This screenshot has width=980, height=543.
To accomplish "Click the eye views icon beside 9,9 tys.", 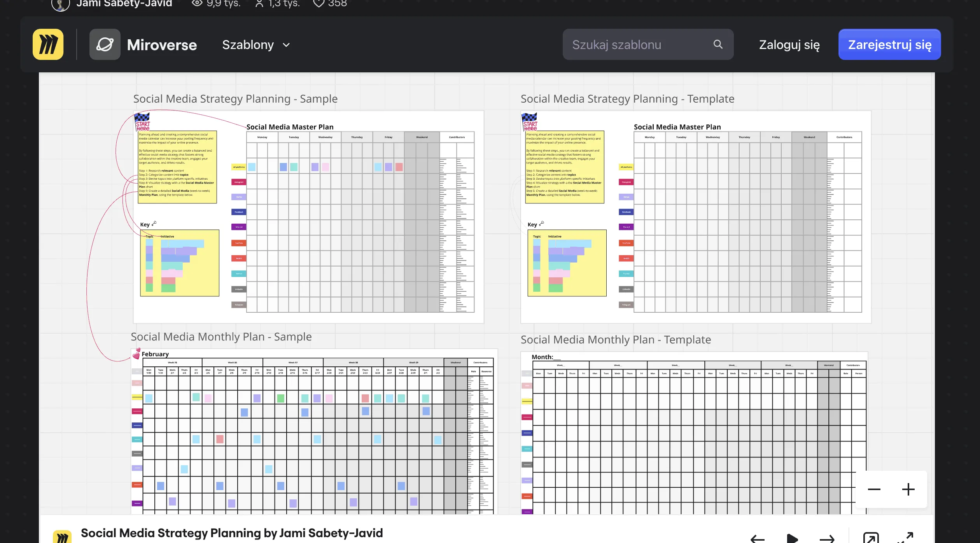I will 197,3.
